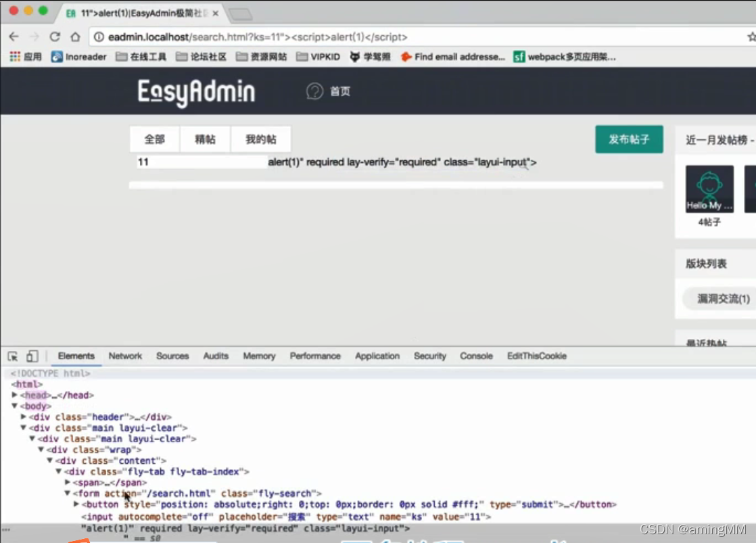
Task: Switch to DevTools Performance tab
Action: (x=315, y=356)
